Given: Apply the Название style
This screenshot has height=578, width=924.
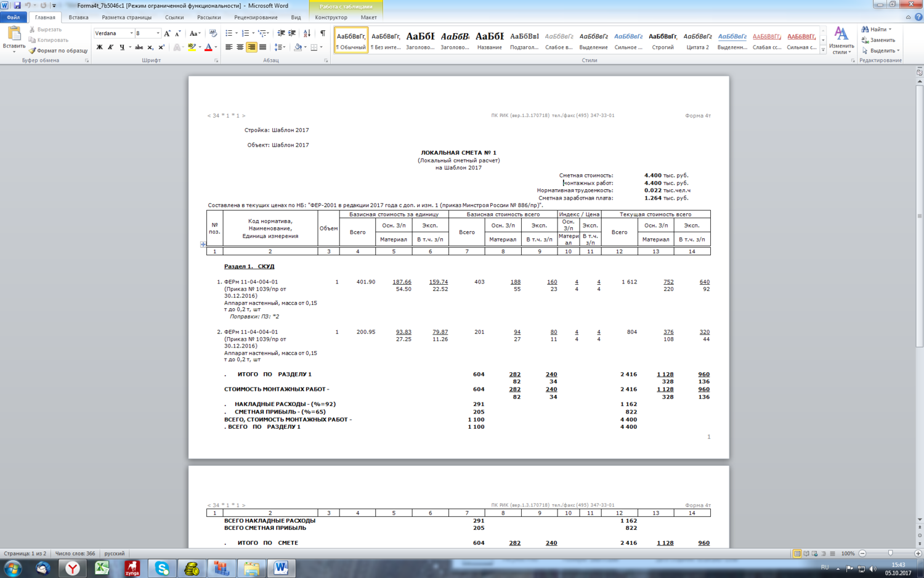Looking at the screenshot, I should 490,40.
